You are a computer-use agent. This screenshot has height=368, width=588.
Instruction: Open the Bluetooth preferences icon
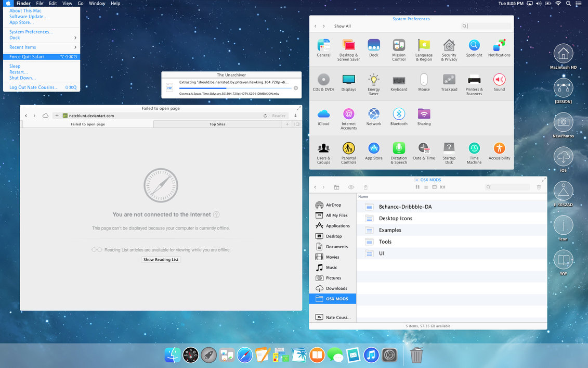[x=399, y=114]
